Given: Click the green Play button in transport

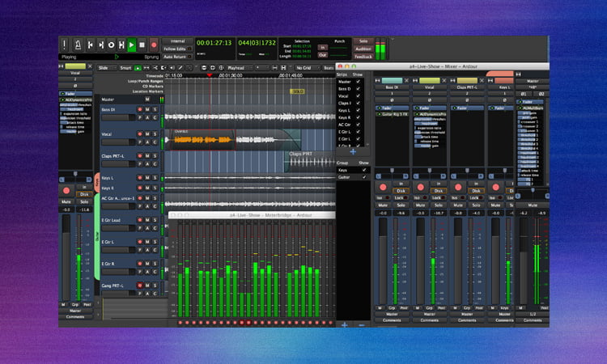Looking at the screenshot, I should pyautogui.click(x=132, y=45).
